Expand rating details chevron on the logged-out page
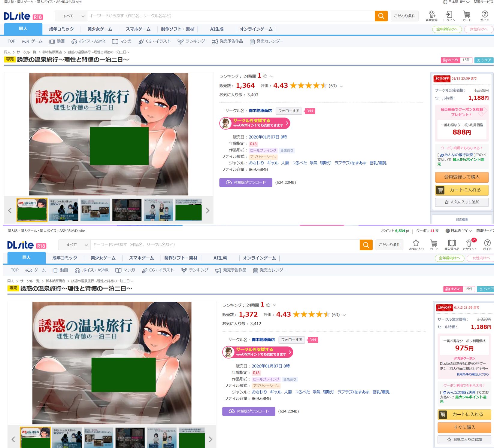 tap(341, 86)
